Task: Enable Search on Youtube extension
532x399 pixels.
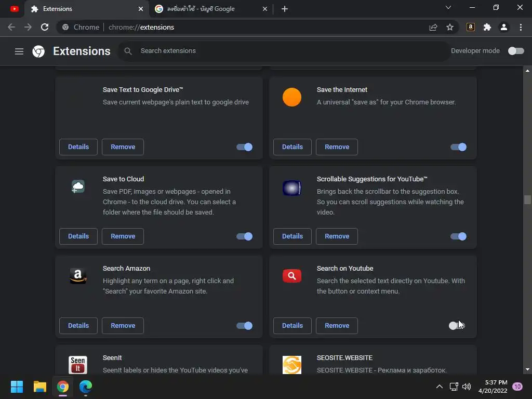Action: click(x=457, y=326)
